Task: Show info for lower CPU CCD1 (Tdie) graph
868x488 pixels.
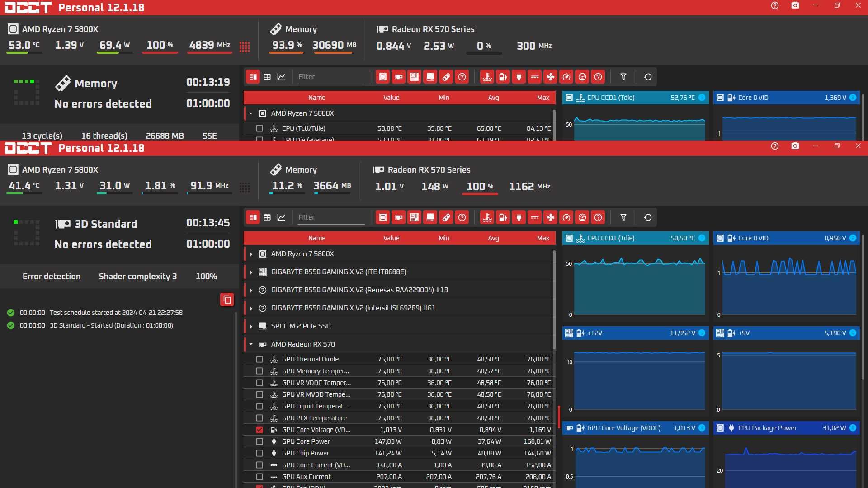Action: pos(702,238)
